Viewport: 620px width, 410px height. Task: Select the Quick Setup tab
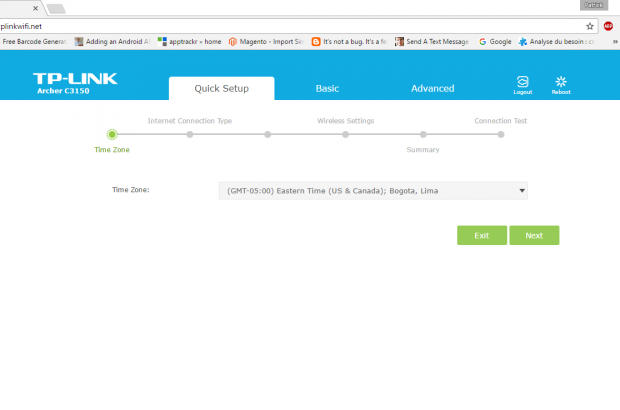(221, 88)
